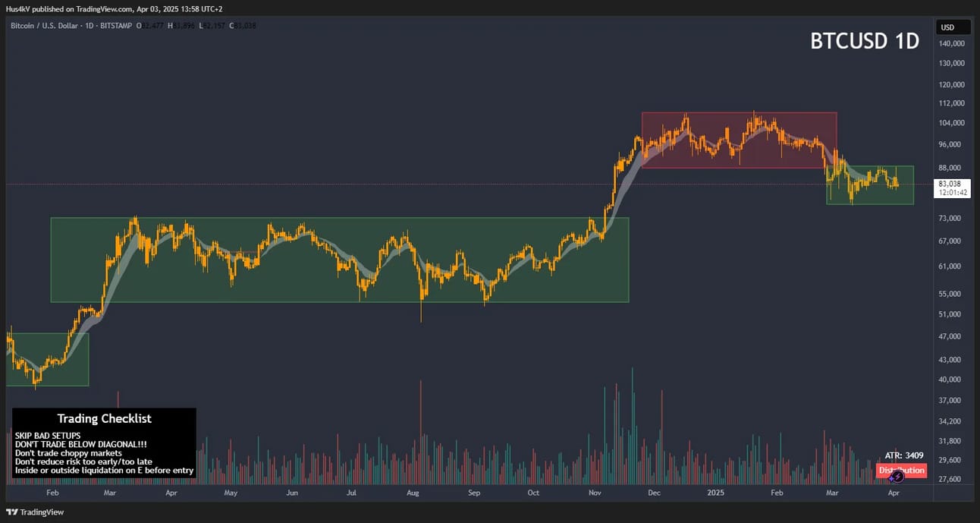Select the BTCUSD 1D title text
Viewport: 980px width, 523px height.
pos(865,41)
